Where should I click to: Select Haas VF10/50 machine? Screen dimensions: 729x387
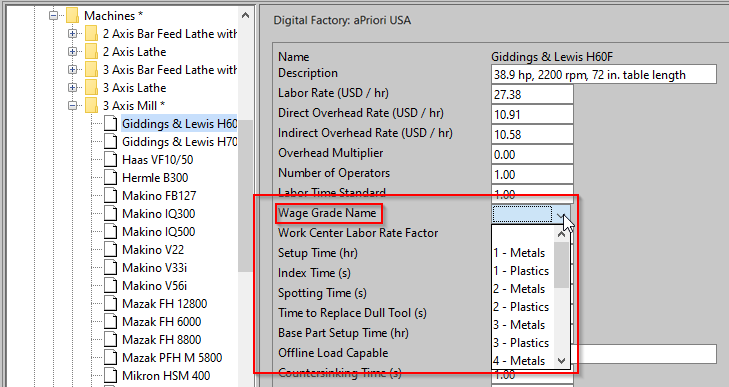click(x=157, y=160)
